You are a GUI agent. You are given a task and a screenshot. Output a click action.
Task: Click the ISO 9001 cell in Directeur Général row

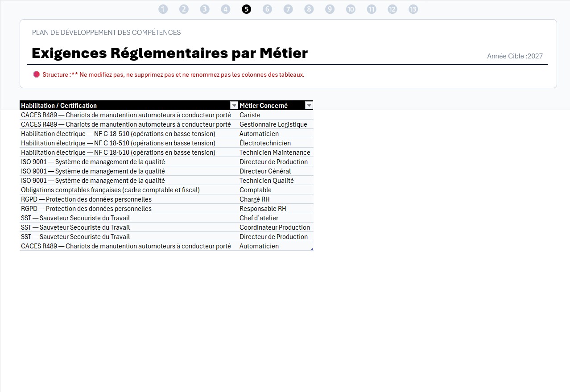tap(129, 171)
